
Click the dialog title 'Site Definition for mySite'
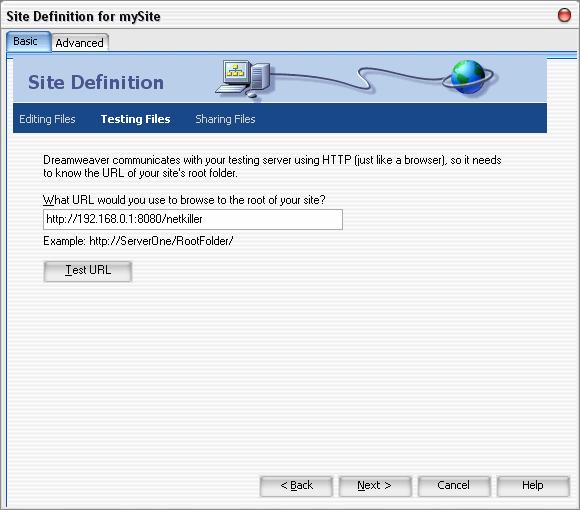coord(83,16)
